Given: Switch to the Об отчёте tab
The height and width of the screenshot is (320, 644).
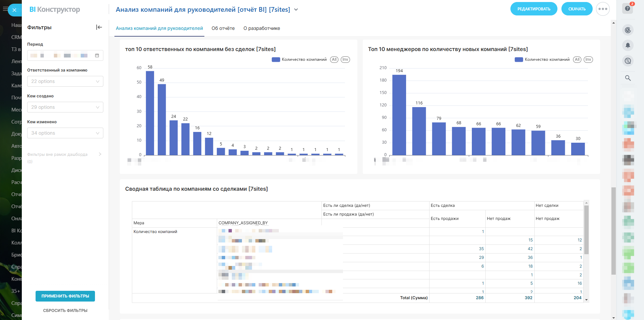Looking at the screenshot, I should [223, 28].
